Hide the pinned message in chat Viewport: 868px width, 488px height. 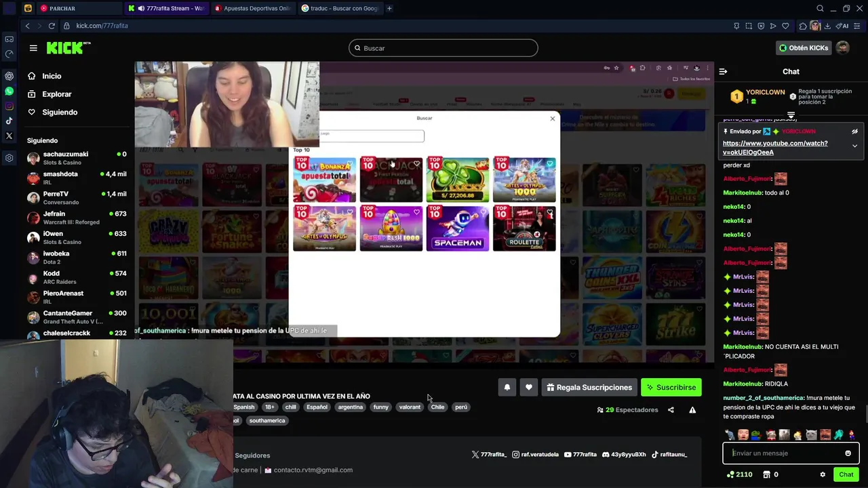pyautogui.click(x=854, y=131)
